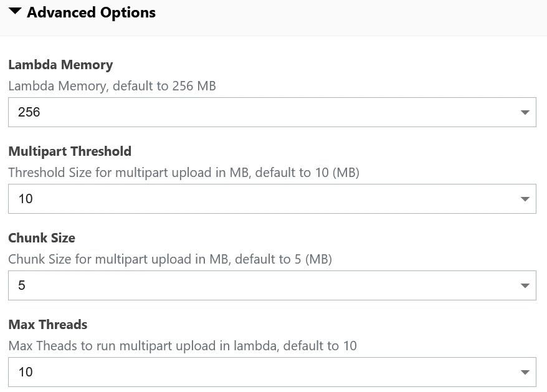Click the Advanced Options header text
Viewport: 547px width, 392px height.
pyautogui.click(x=91, y=12)
